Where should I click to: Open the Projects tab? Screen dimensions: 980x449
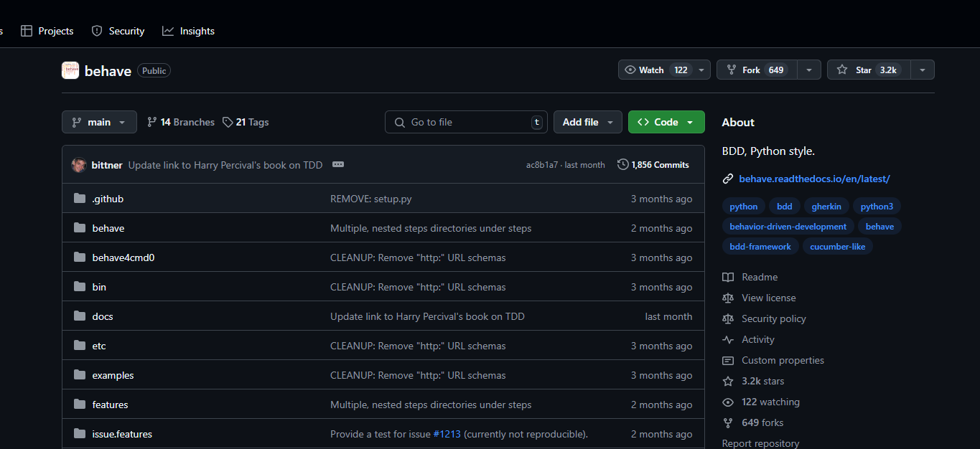46,31
